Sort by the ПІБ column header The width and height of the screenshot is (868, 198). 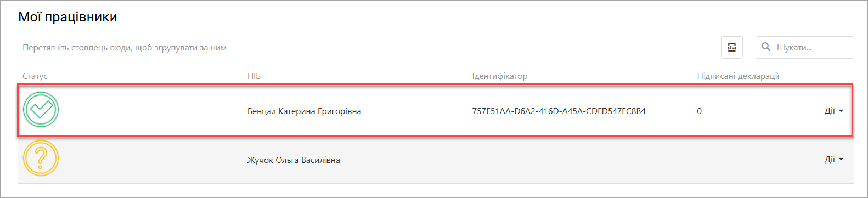[x=254, y=76]
